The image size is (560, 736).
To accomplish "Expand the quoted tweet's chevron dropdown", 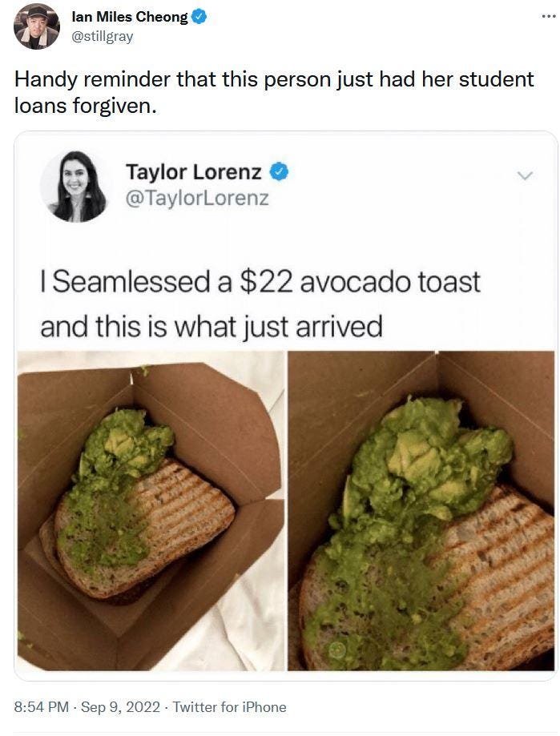I will pos(525,176).
